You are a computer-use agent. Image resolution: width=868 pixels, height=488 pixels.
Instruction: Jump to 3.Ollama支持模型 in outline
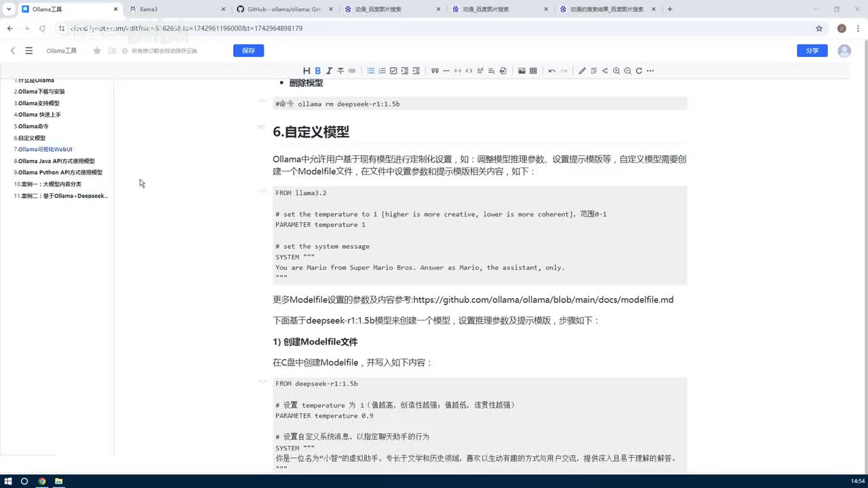point(37,103)
